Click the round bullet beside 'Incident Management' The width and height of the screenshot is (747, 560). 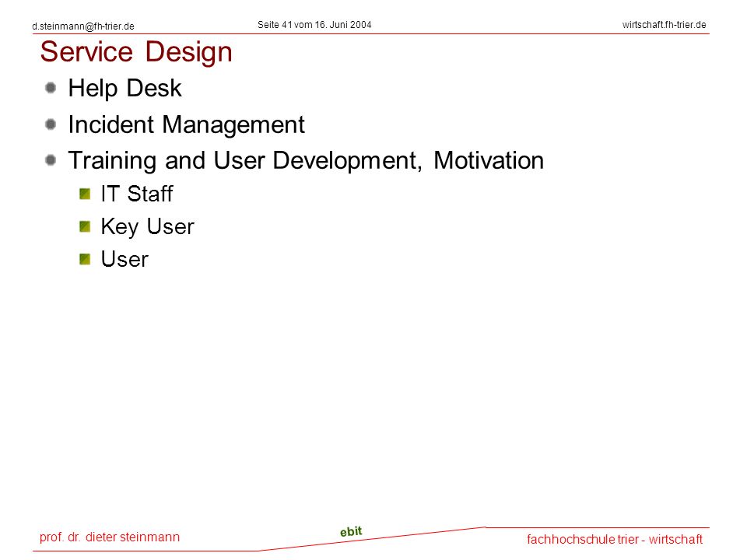[x=51, y=124]
